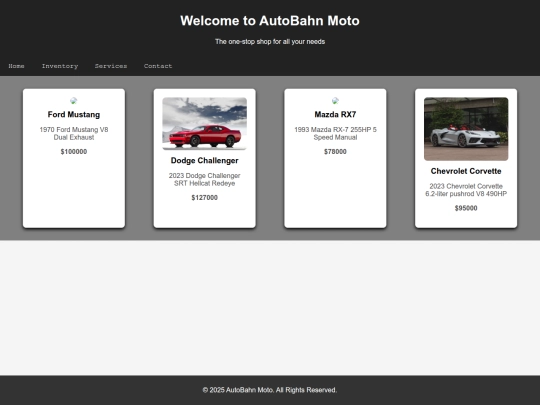Click the 2023 Dodge Challenger SRT Hellcat Redeye description
Viewport: 540px width, 405px height.
click(x=205, y=179)
